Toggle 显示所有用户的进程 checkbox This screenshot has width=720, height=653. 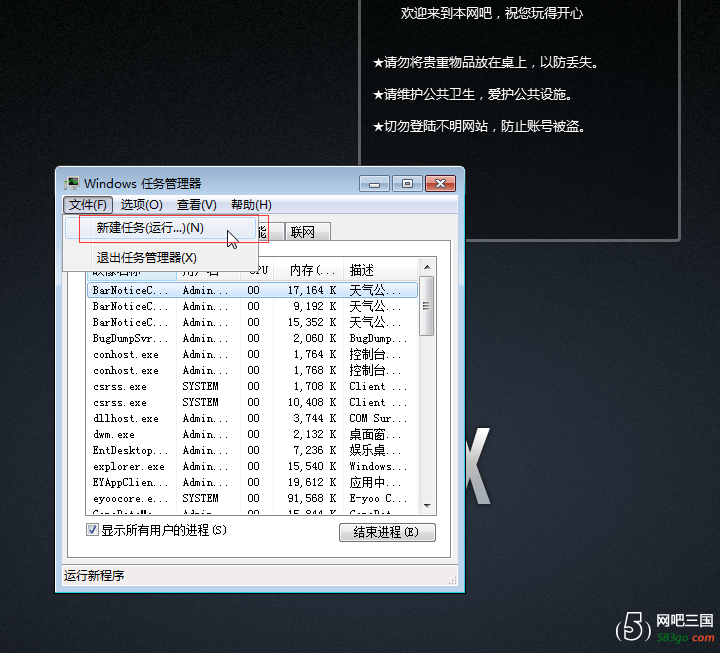click(92, 530)
